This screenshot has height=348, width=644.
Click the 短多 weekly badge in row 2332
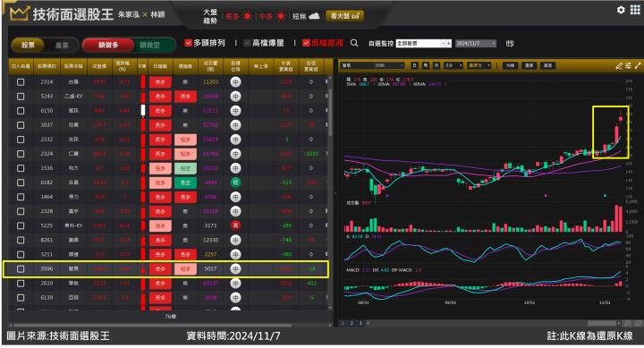[x=185, y=140]
